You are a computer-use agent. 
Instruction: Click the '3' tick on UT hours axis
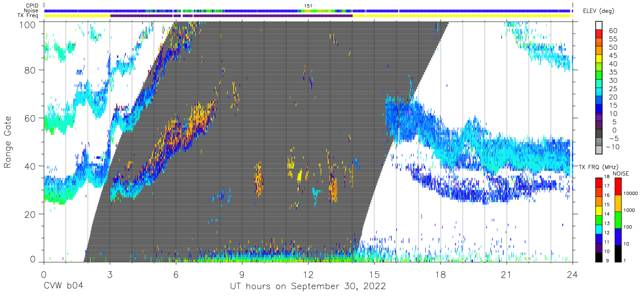pos(110,273)
